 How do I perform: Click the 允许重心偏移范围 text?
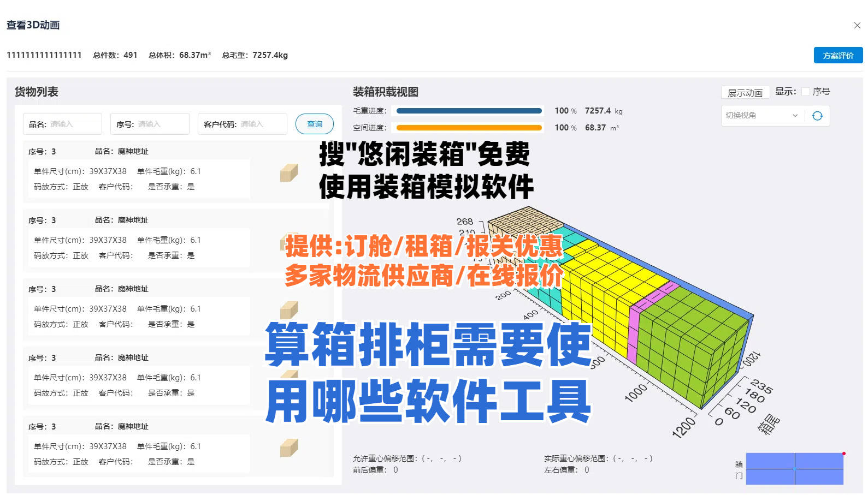407,458
